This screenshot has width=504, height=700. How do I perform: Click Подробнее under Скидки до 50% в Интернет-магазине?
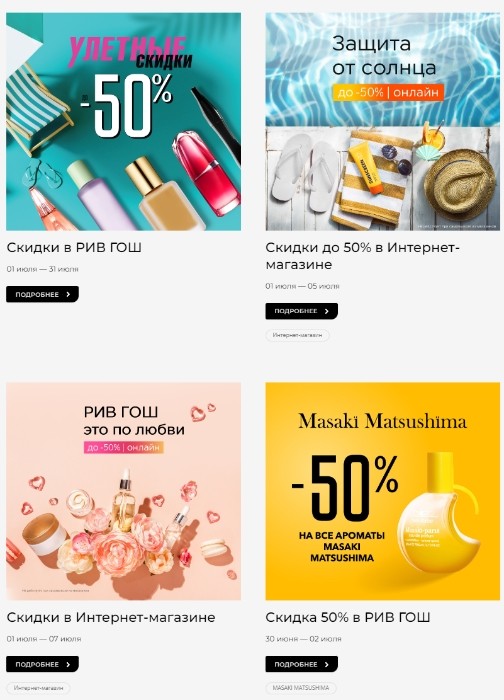tap(301, 311)
